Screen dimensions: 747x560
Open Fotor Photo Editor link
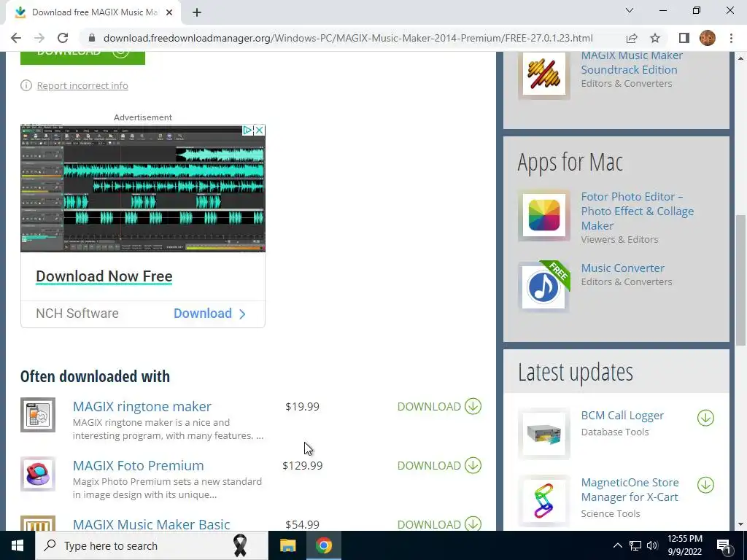[638, 211]
